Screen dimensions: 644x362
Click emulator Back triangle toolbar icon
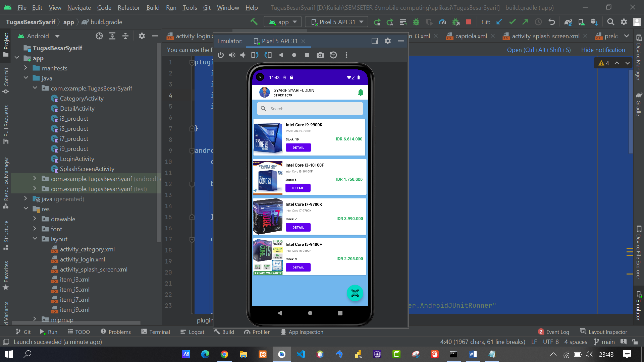[x=281, y=55]
